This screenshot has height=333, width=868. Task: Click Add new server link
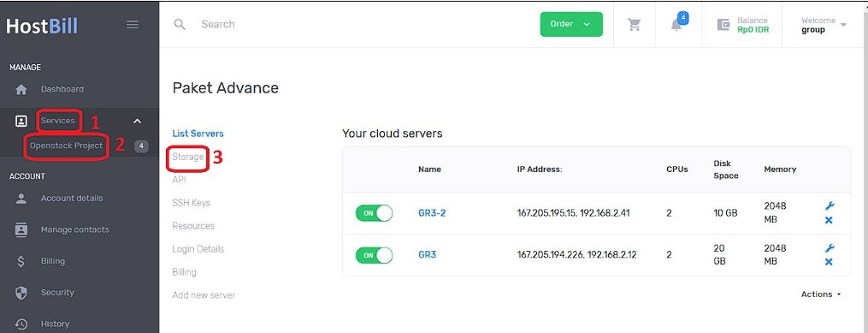point(204,295)
